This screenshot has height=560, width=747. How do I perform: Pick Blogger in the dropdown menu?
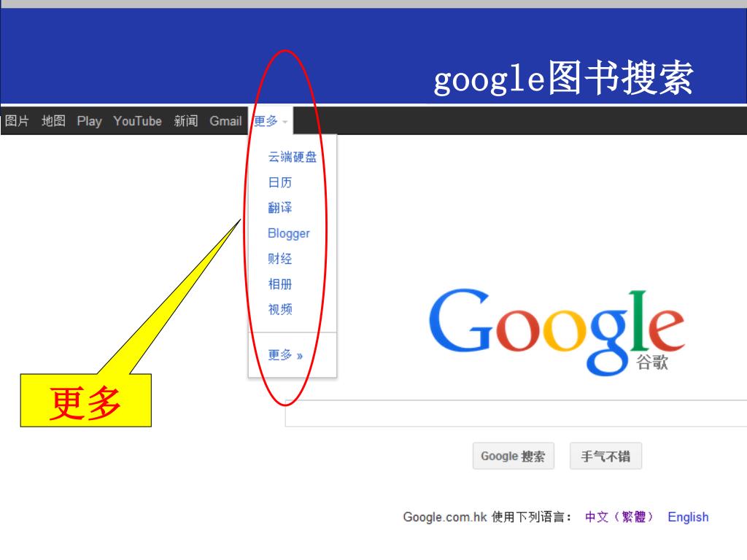tap(289, 233)
